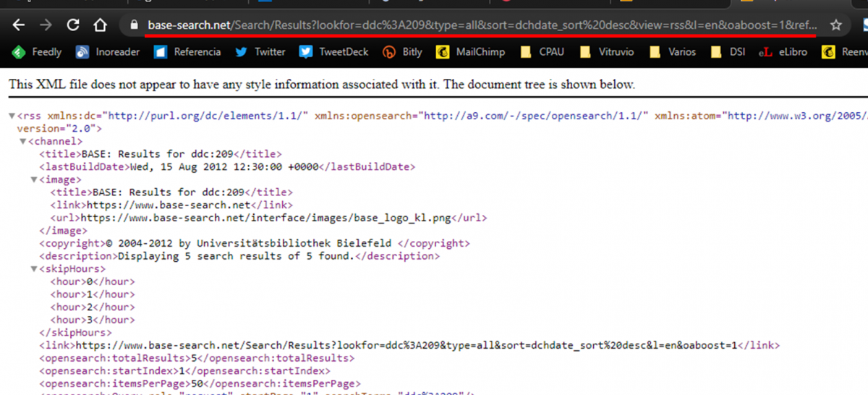The image size is (868, 395).
Task: Select the lastBuildDate line
Action: click(x=226, y=166)
